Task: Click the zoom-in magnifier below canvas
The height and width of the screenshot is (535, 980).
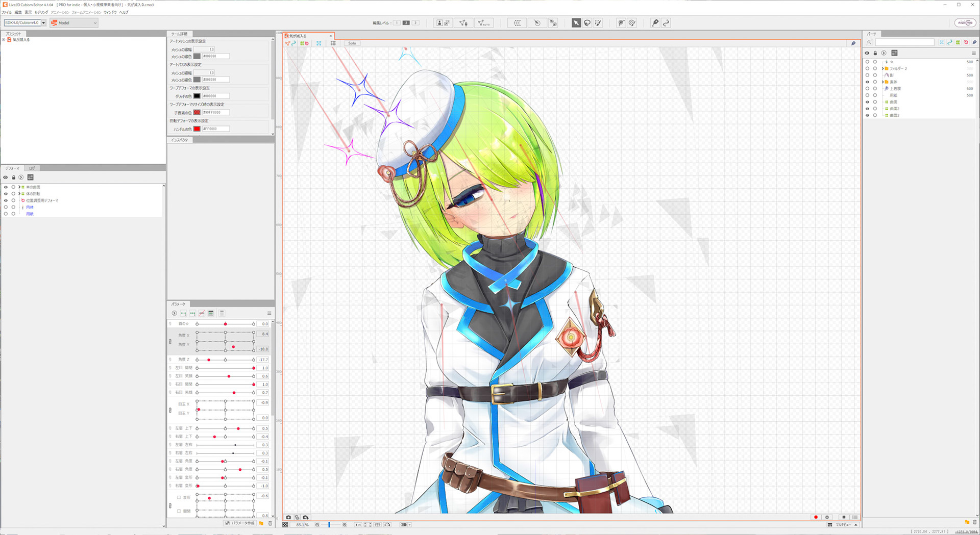Action: pos(345,525)
